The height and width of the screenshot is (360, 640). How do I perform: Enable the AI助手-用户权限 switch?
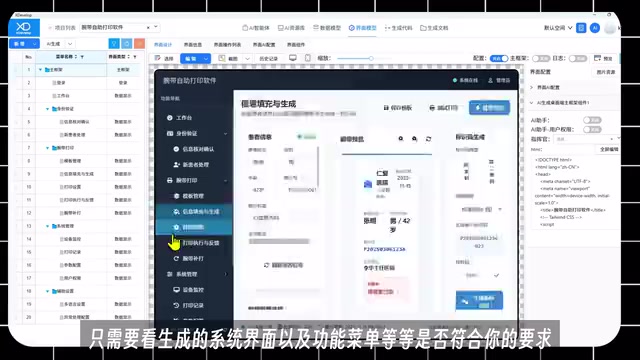tap(592, 129)
